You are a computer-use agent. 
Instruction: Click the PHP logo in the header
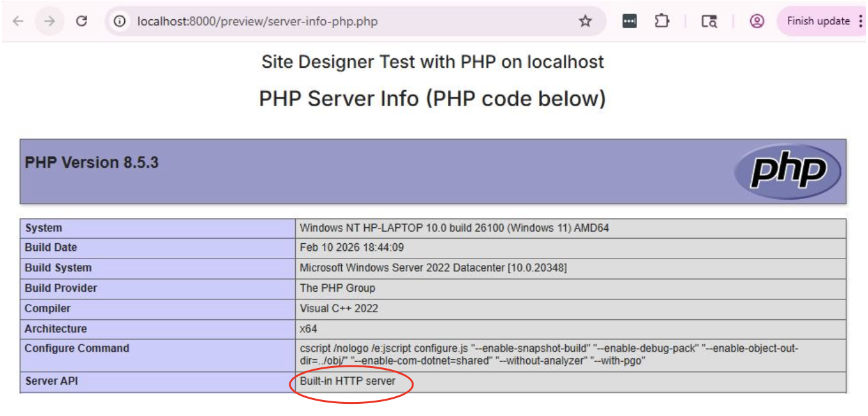pos(787,171)
